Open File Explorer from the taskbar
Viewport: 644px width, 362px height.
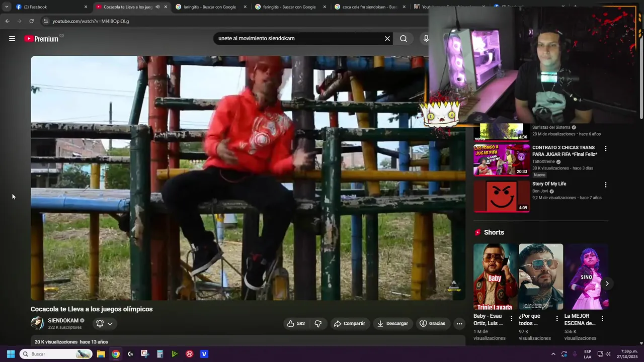pos(101,354)
